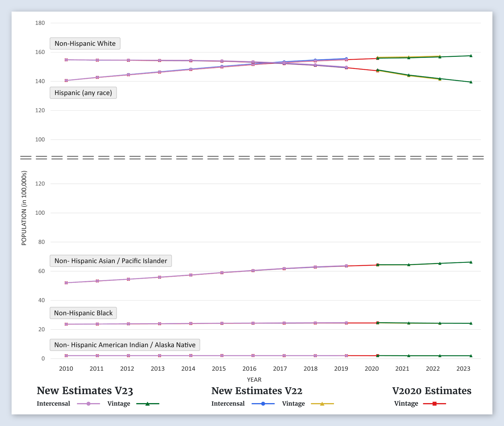Click the Hispanic (any race) series label
The height and width of the screenshot is (426, 504).
pos(83,93)
